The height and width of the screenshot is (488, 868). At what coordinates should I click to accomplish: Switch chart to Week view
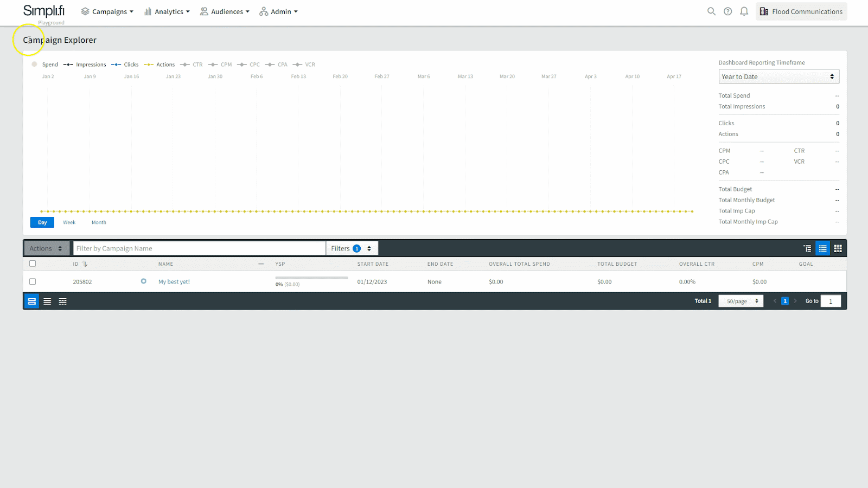pyautogui.click(x=69, y=222)
